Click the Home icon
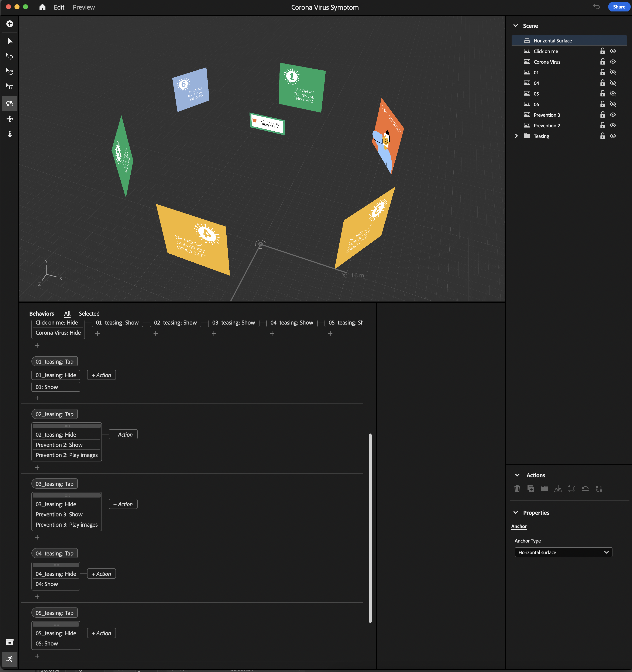The image size is (632, 672). (x=42, y=7)
